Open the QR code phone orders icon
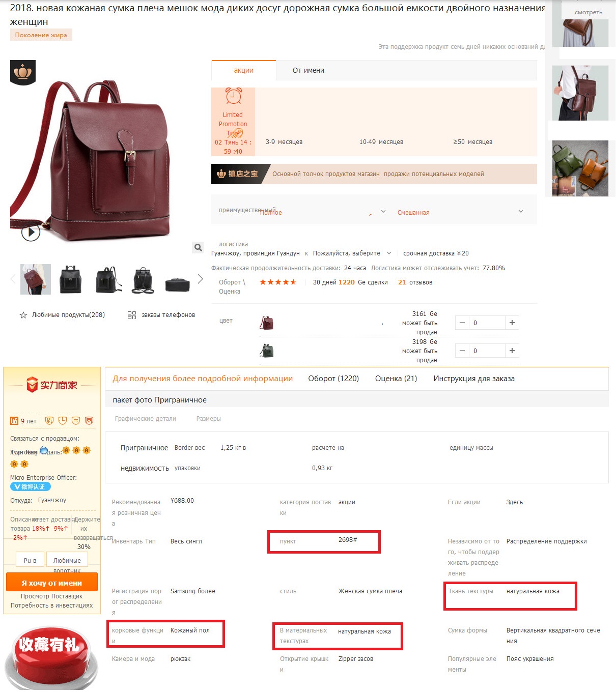This screenshot has height=692, width=616. [132, 315]
